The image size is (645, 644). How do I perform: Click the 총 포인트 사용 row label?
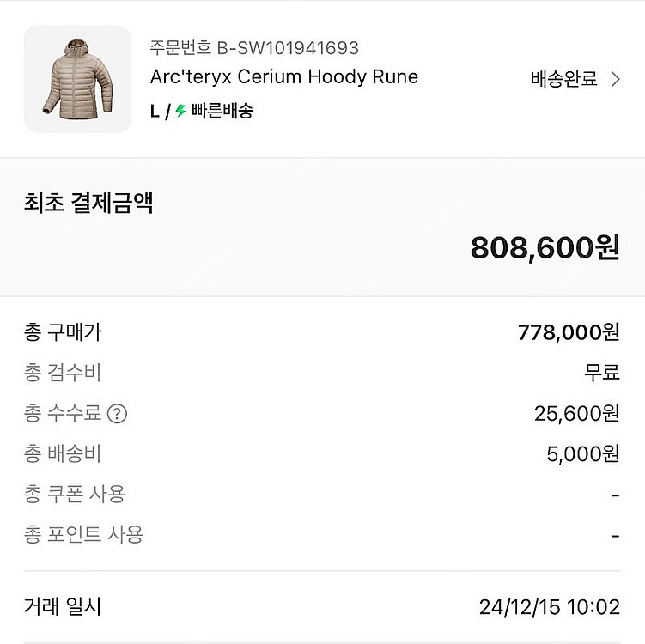pyautogui.click(x=83, y=535)
